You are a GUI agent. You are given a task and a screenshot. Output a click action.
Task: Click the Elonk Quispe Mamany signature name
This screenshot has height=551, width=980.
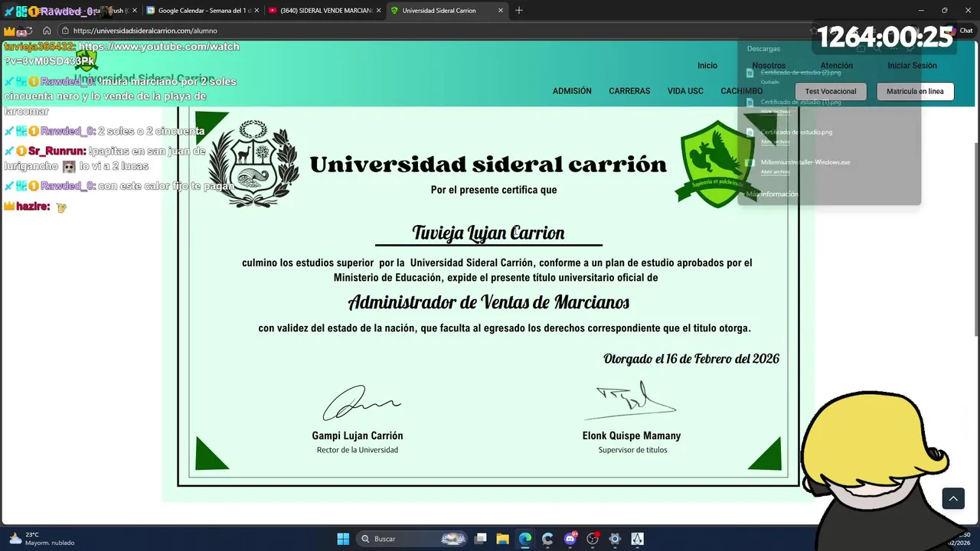point(632,435)
